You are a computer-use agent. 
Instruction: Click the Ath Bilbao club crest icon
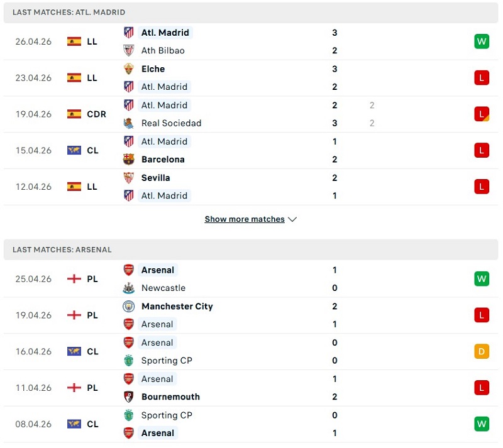coord(129,50)
